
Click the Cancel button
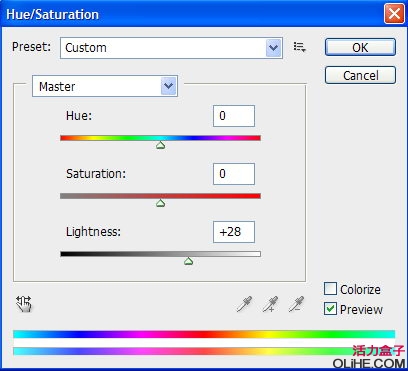(x=360, y=75)
